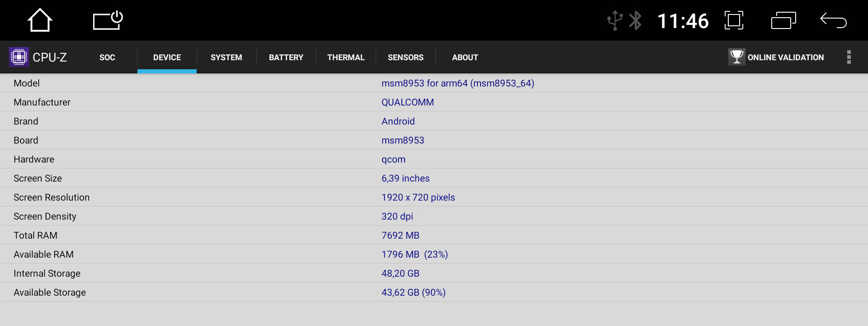
Task: Select the 43,62 GB (90%) value
Action: click(413, 292)
